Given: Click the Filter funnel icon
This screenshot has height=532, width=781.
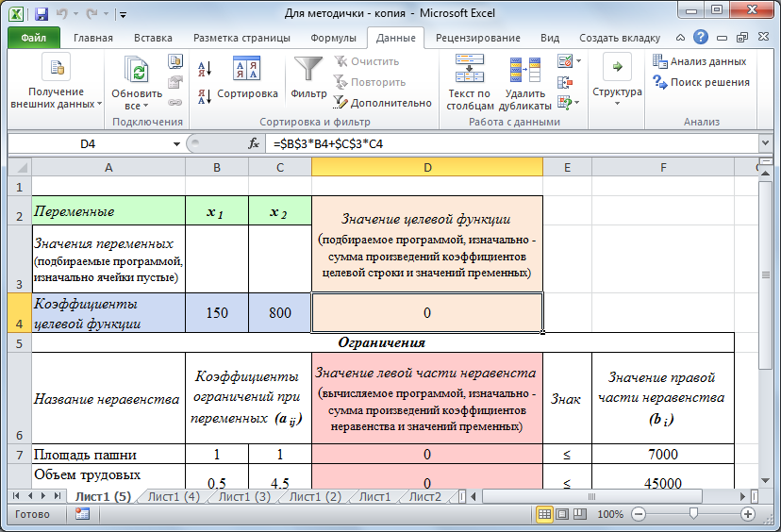Looking at the screenshot, I should (x=307, y=72).
